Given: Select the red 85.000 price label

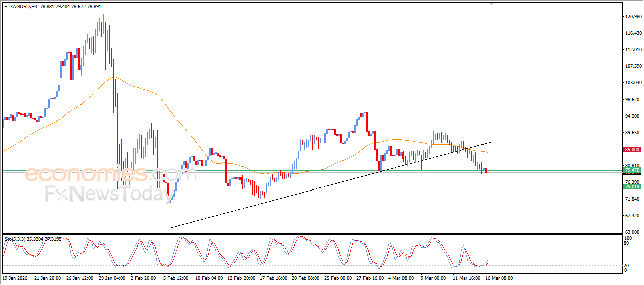Looking at the screenshot, I should [x=632, y=150].
